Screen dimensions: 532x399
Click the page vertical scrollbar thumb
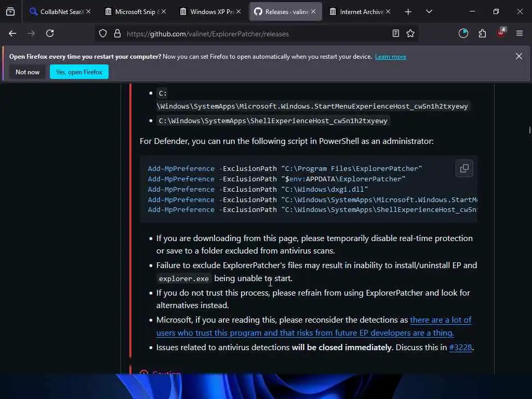click(529, 130)
